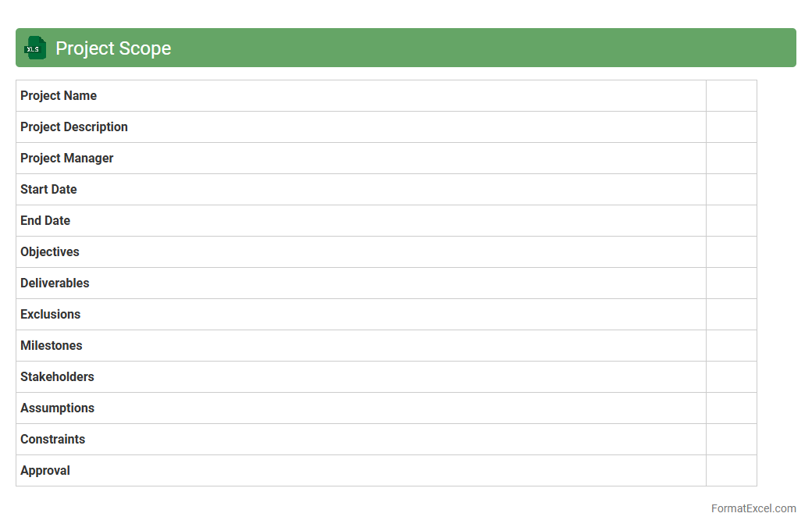
Task: Click the empty cell beside Stakeholders
Action: tap(731, 377)
